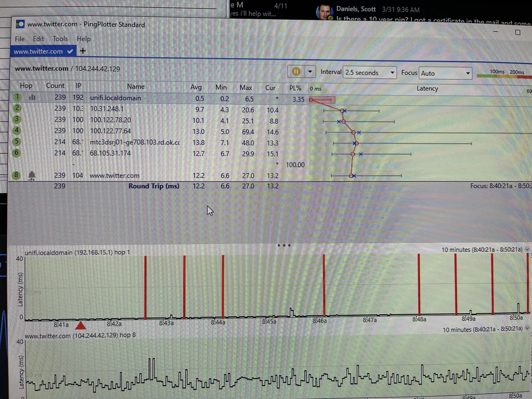This screenshot has width=532, height=399.
Task: Click the bar-graph icon on hop 1 row
Action: pos(32,98)
